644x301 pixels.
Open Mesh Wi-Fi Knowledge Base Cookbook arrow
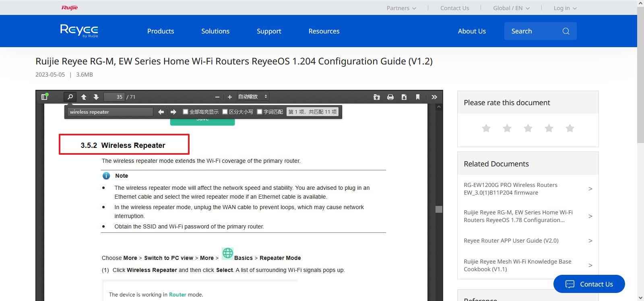(x=590, y=265)
